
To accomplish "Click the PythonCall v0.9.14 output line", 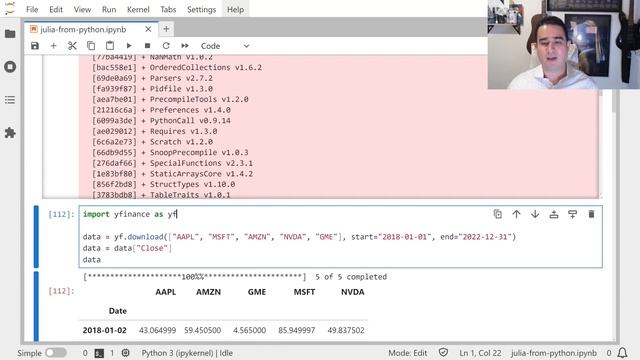I will (161, 121).
